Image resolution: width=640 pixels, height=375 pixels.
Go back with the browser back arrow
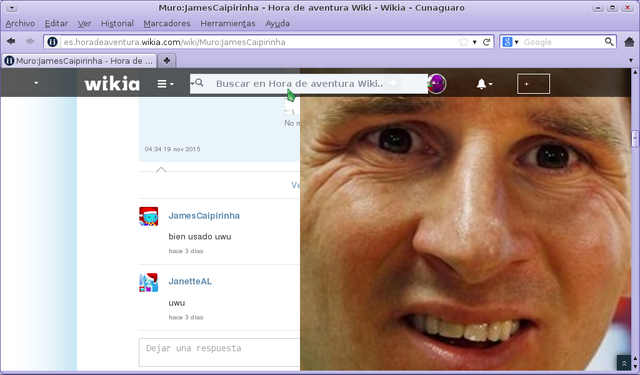[11, 41]
